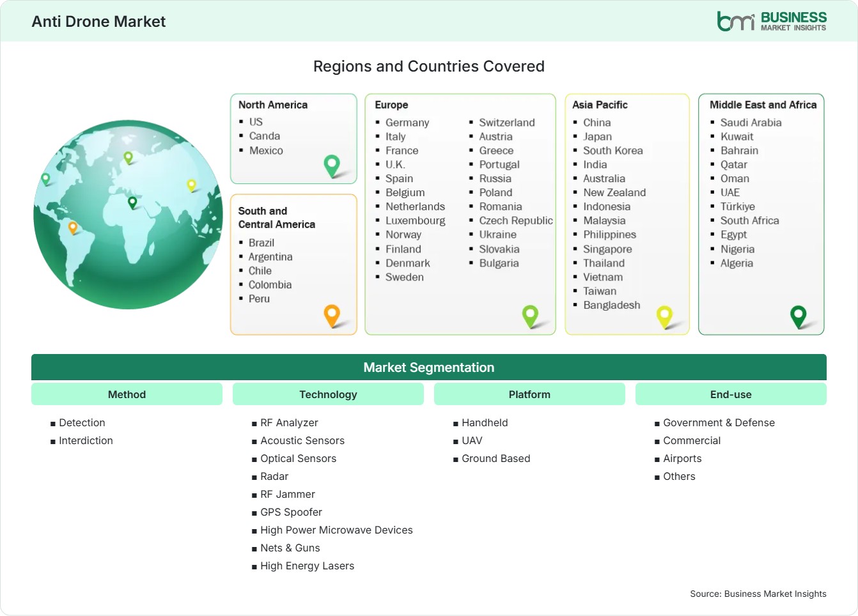The width and height of the screenshot is (858, 616).
Task: Click the Business Market Insights logo
Action: point(772,21)
